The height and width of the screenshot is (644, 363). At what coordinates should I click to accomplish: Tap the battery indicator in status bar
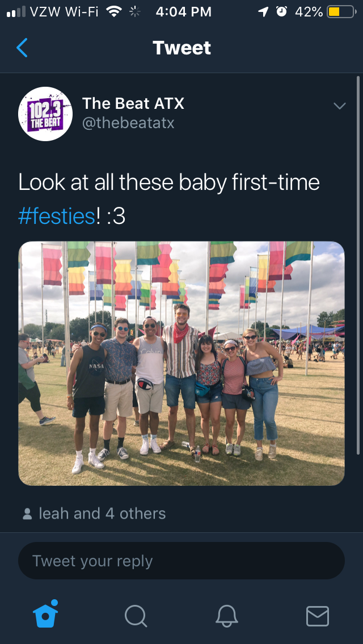click(x=341, y=12)
